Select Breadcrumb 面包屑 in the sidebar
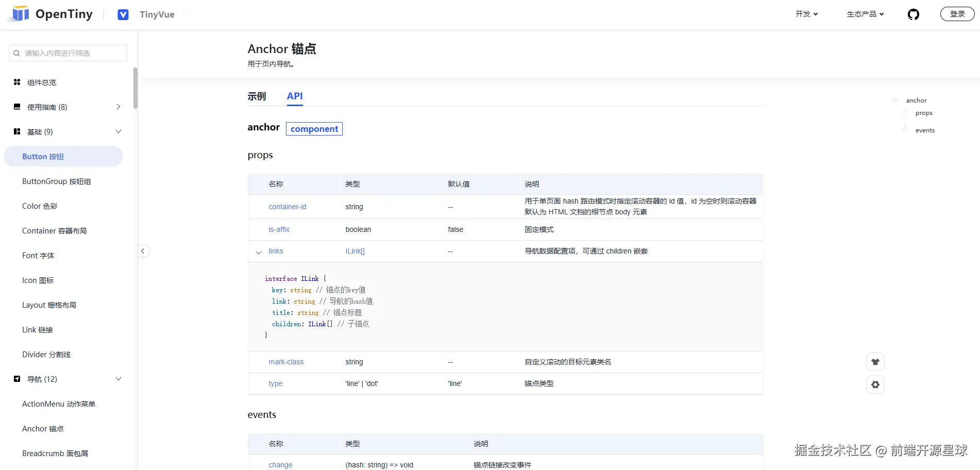Image resolution: width=980 pixels, height=470 pixels. point(55,454)
